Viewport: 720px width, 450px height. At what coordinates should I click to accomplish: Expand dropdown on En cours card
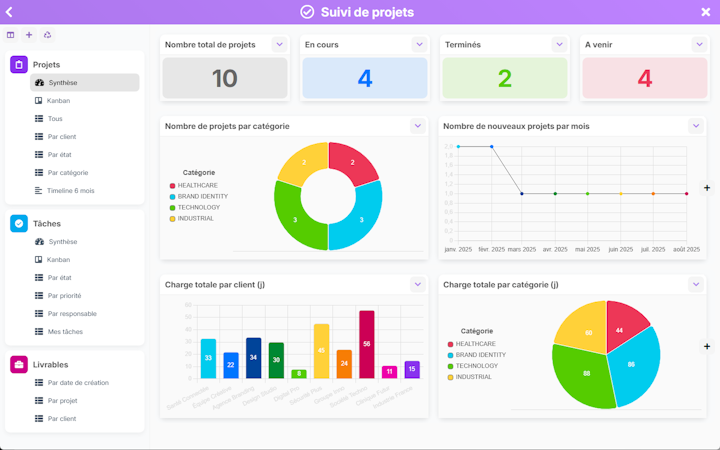pyautogui.click(x=419, y=45)
